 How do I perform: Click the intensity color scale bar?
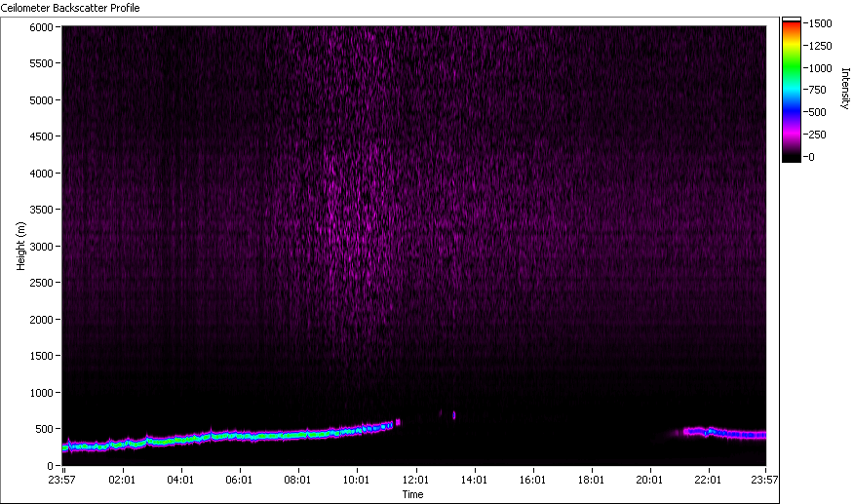[x=792, y=90]
